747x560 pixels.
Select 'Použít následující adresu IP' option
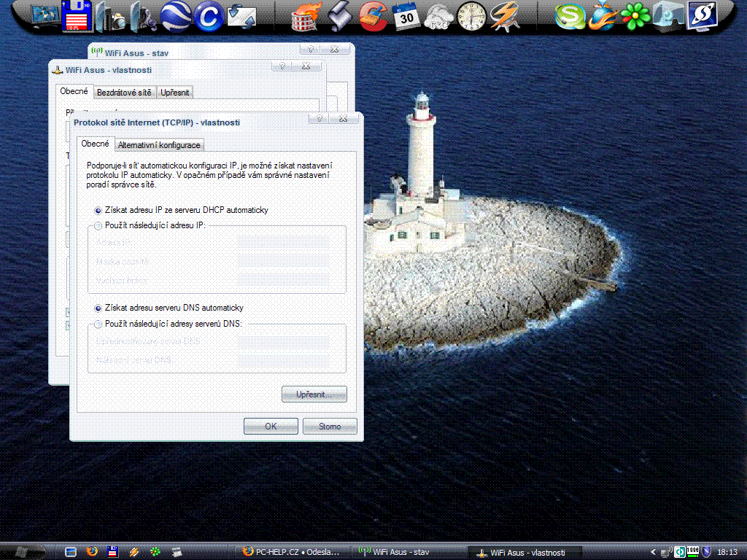click(98, 226)
